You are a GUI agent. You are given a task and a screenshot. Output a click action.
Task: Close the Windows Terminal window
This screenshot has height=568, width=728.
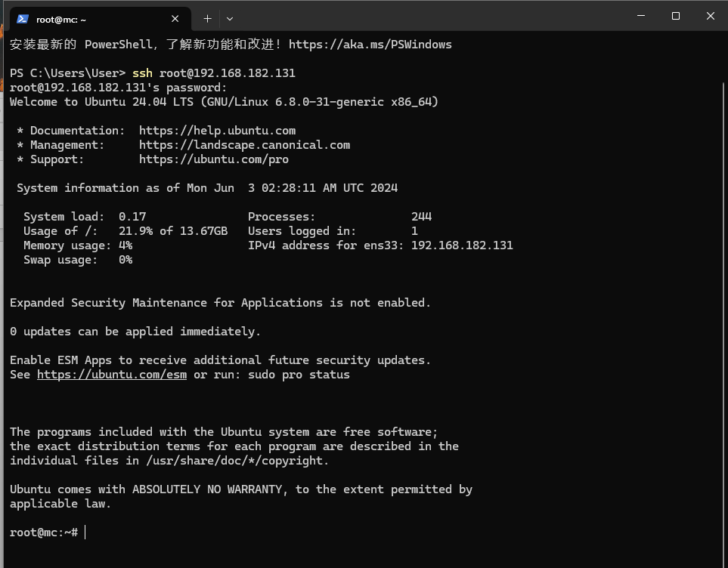point(711,16)
